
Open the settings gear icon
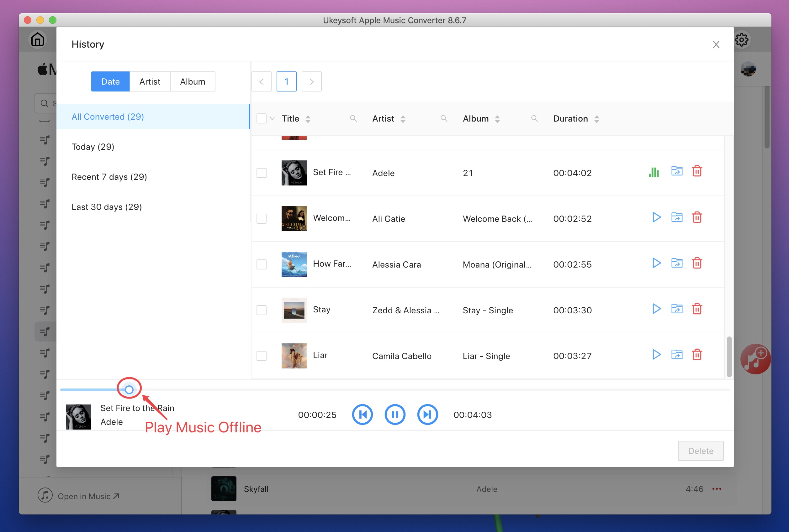point(742,40)
